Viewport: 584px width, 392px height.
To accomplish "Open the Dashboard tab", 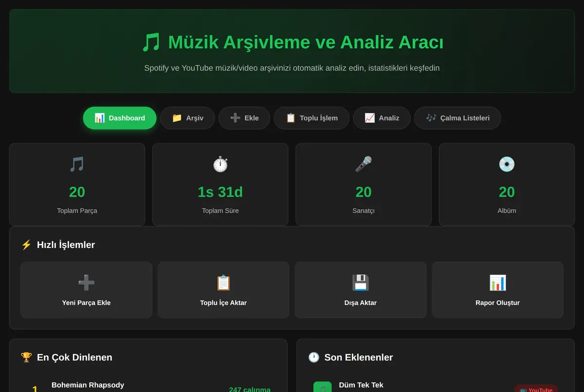I will pyautogui.click(x=120, y=118).
